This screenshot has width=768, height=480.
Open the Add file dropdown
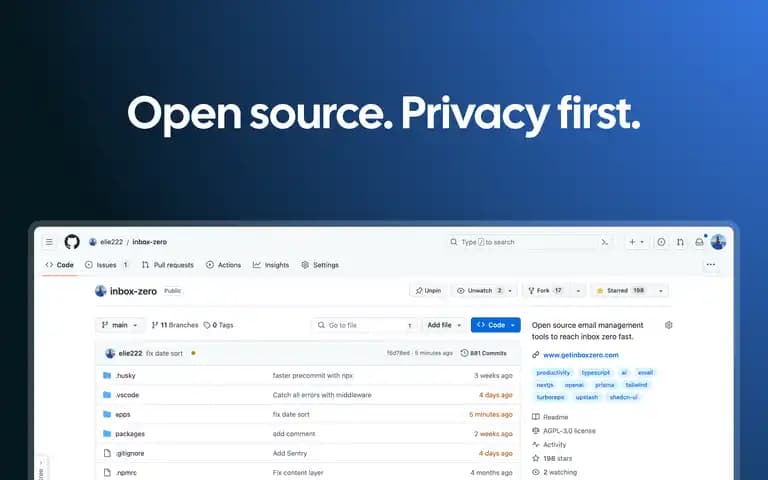444,325
